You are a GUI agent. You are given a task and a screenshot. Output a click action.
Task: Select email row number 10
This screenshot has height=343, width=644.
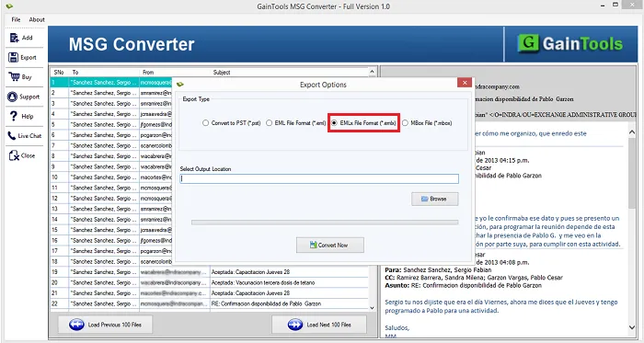111,177
